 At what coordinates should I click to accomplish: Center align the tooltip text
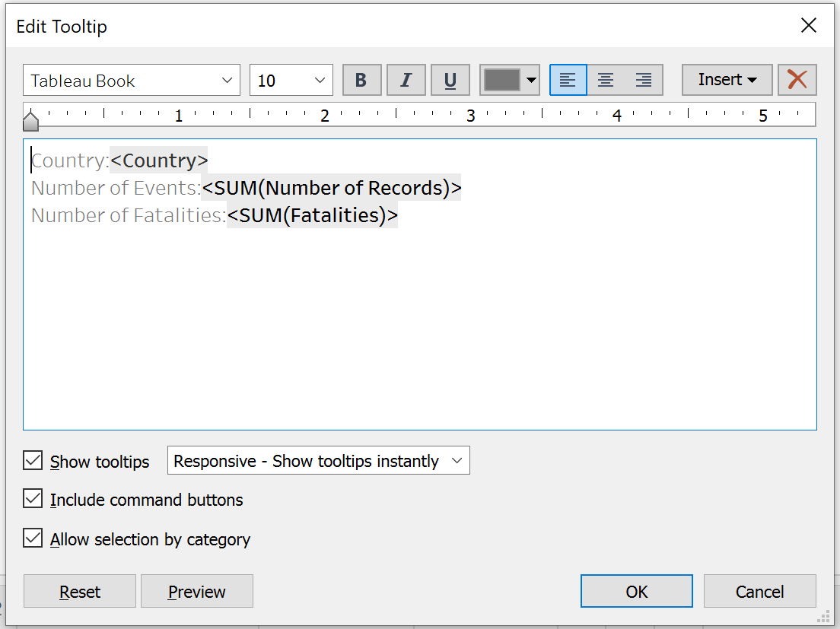click(606, 80)
